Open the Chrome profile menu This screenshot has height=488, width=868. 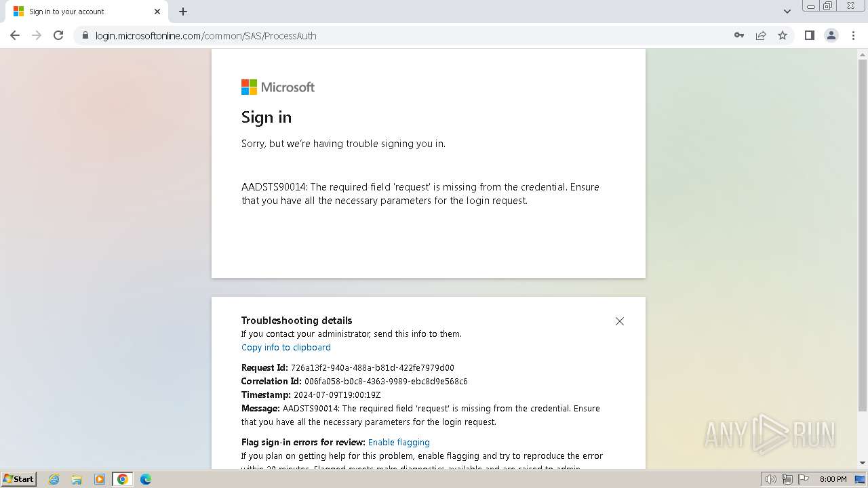pyautogui.click(x=831, y=35)
